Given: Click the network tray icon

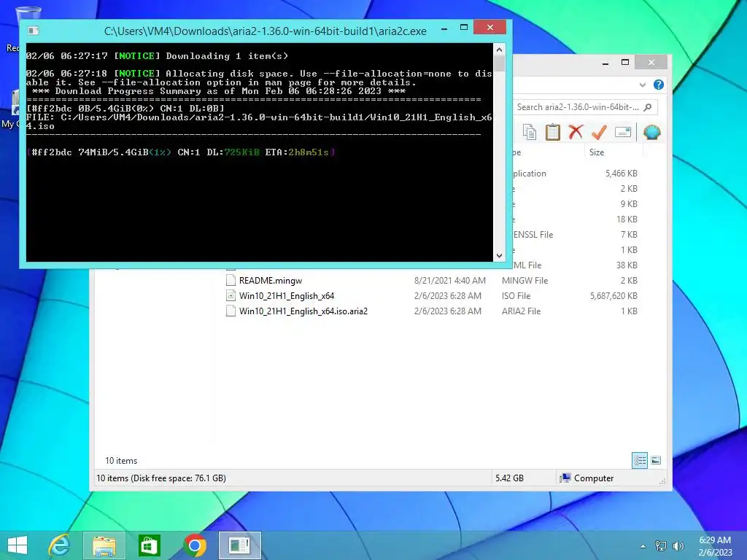Looking at the screenshot, I should point(661,546).
